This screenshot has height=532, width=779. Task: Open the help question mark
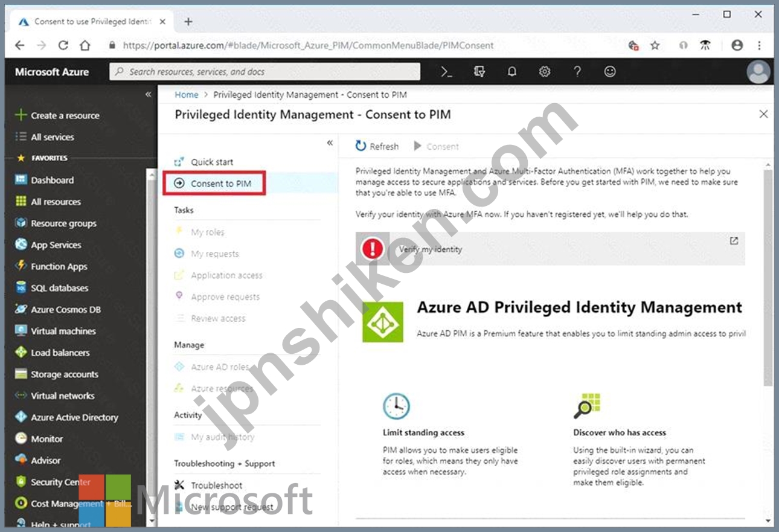tap(577, 72)
